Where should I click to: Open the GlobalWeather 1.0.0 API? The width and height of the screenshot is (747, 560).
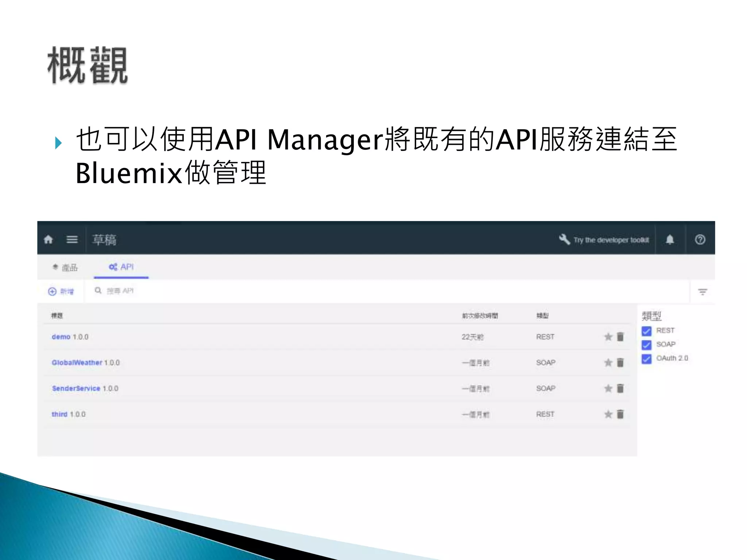point(86,363)
